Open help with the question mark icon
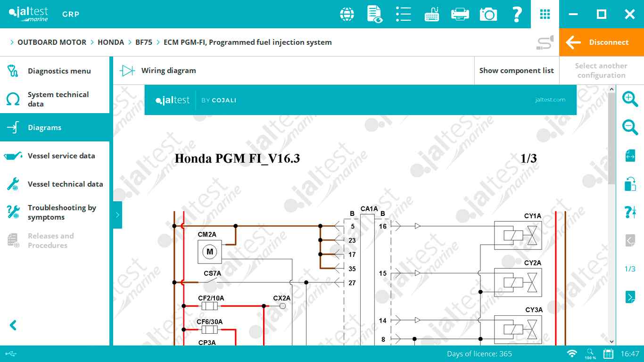This screenshot has height=362, width=644. click(517, 14)
